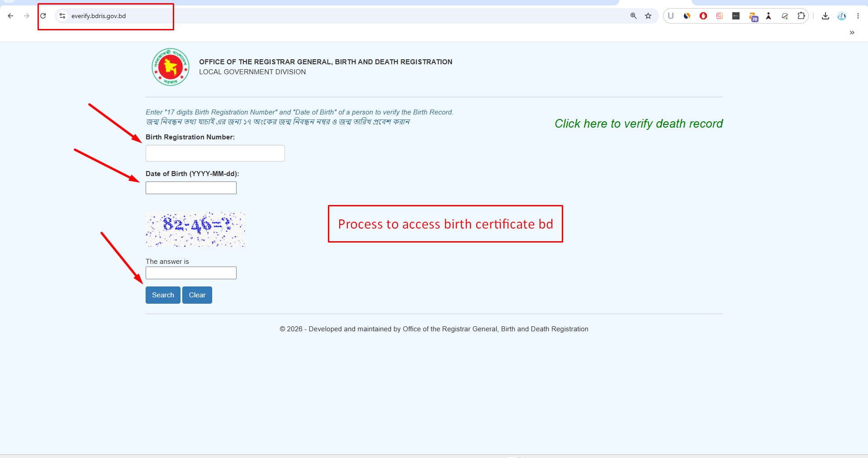The width and height of the screenshot is (868, 458).
Task: Open the pink image search extension
Action: coord(720,16)
